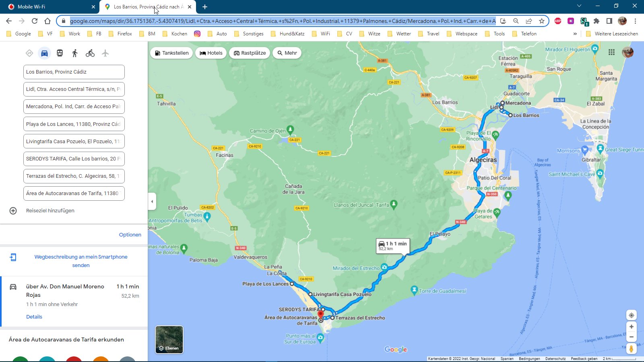Open the browser extensions puzzle icon
The width and height of the screenshot is (644, 362).
click(597, 21)
